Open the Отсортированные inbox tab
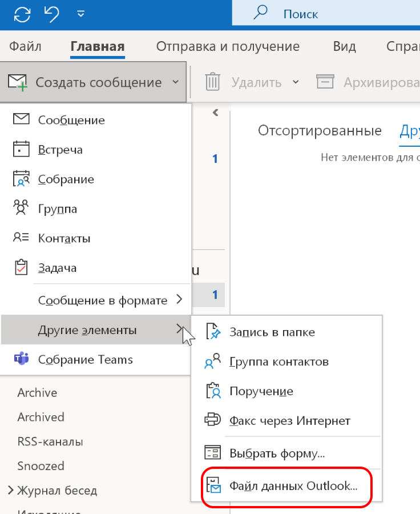The height and width of the screenshot is (514, 420). (320, 131)
